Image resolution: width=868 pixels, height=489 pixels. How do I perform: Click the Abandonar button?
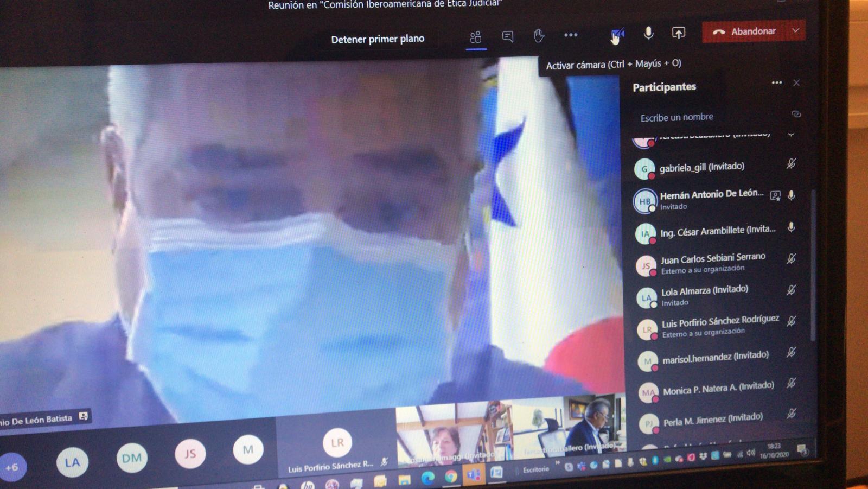[744, 31]
